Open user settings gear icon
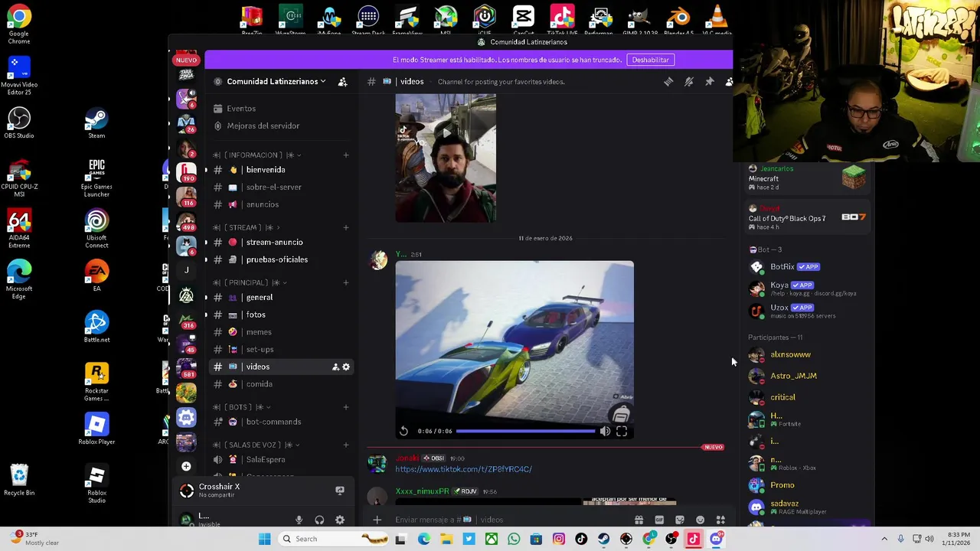This screenshot has width=980, height=551. click(x=340, y=520)
